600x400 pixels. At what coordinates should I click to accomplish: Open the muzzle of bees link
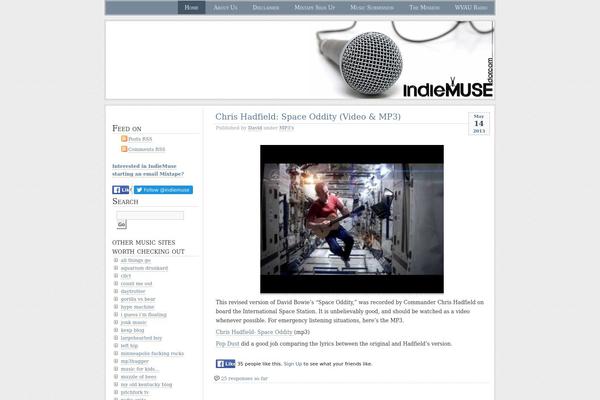click(x=139, y=377)
